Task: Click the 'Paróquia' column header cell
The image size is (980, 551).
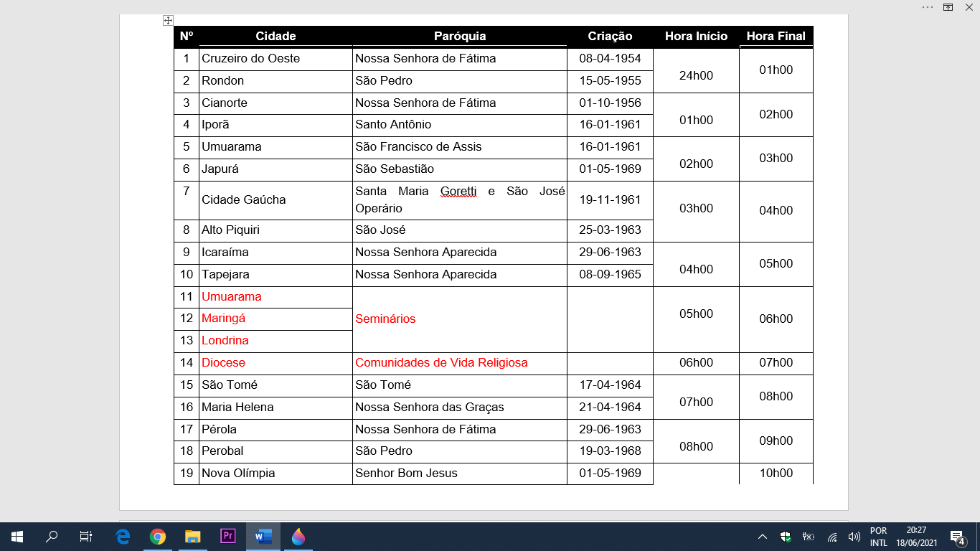Action: pos(460,37)
